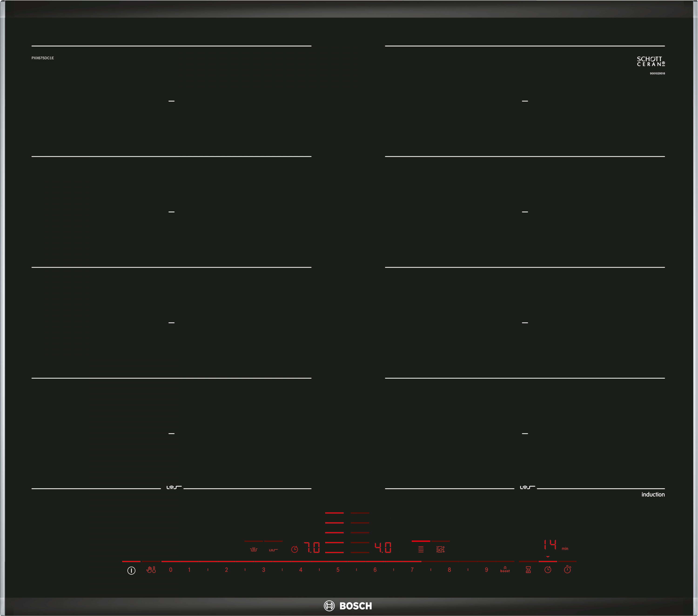Select left zone showing 7.0

pos(312,548)
